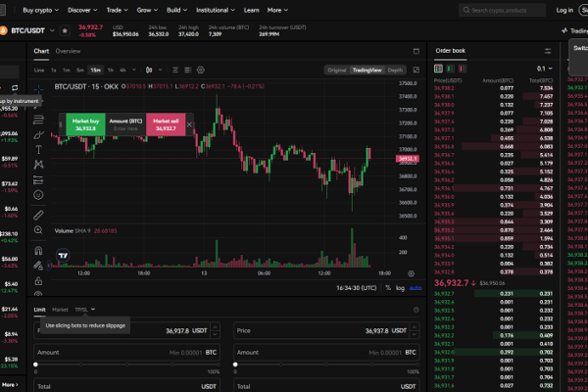Show only asks order book view
This screenshot has height=392, width=588.
click(463, 69)
